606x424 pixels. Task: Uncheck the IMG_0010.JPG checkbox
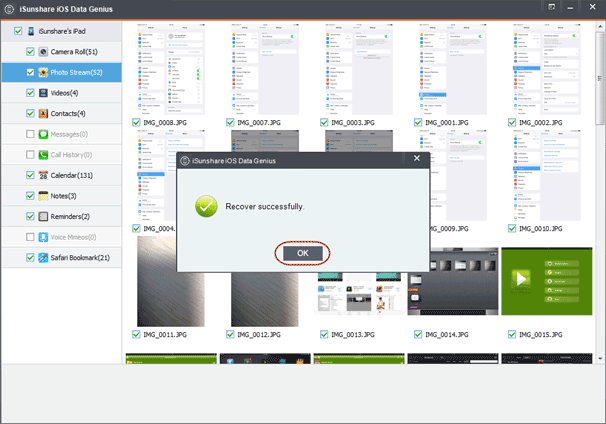point(512,229)
